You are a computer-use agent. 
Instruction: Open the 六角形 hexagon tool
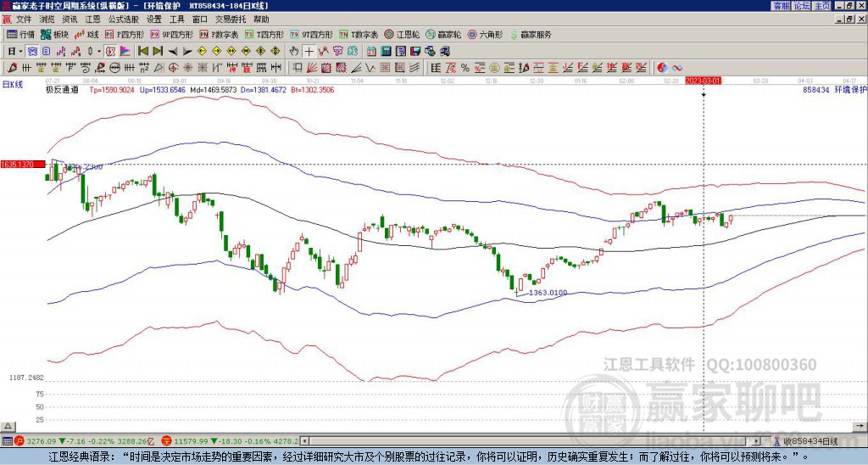point(486,34)
